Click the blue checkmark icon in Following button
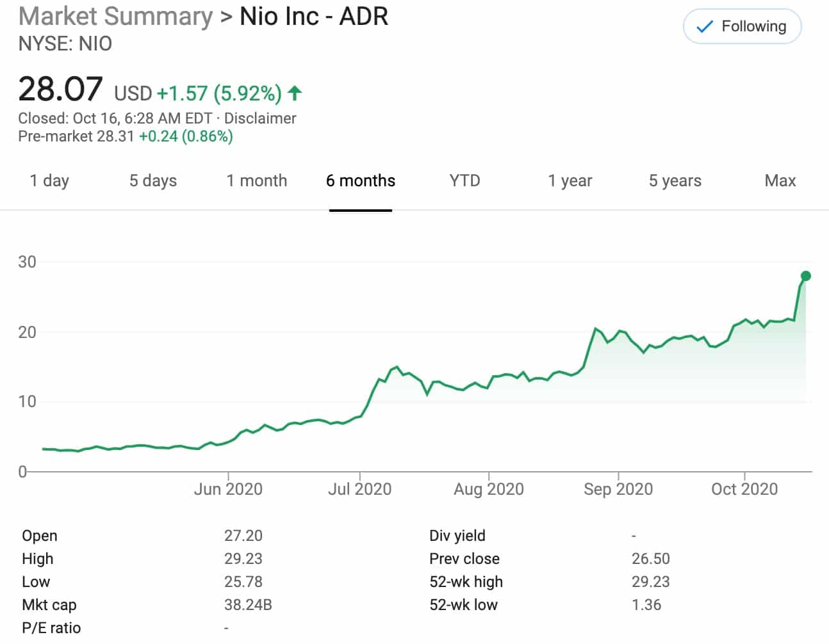Image resolution: width=829 pixels, height=644 pixels. click(x=703, y=26)
